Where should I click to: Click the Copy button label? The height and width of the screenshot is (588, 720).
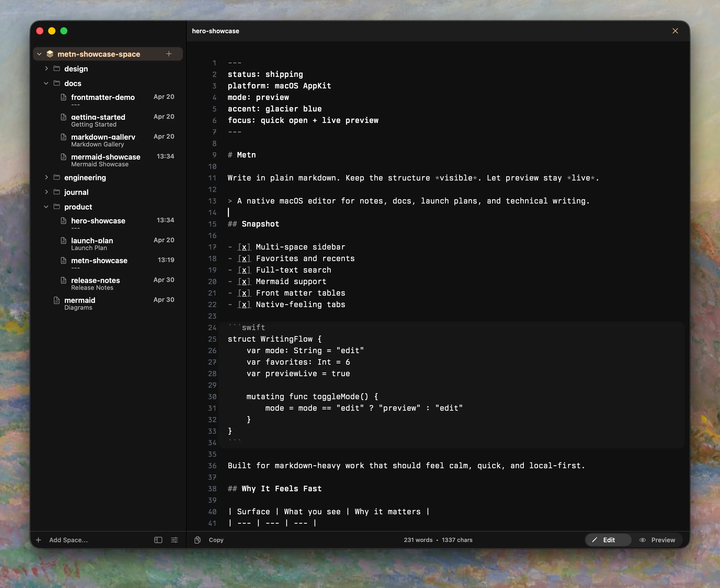(x=216, y=540)
